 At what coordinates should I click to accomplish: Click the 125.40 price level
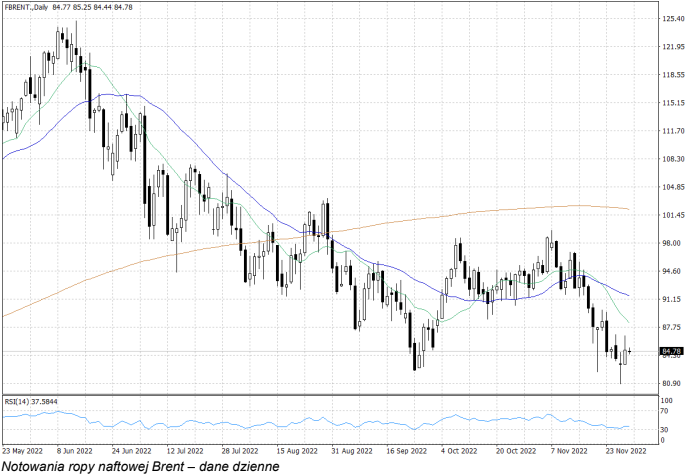click(672, 19)
